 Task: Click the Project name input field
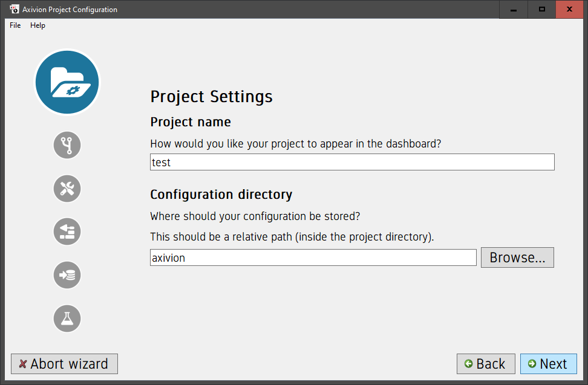pos(352,162)
